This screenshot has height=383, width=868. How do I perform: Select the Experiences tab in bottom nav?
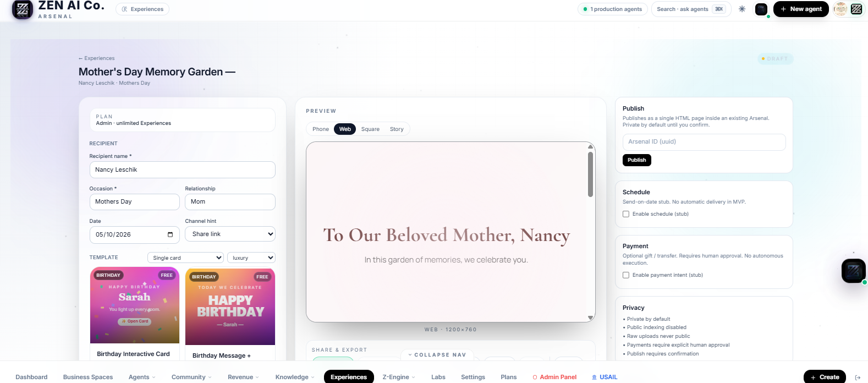click(x=349, y=377)
